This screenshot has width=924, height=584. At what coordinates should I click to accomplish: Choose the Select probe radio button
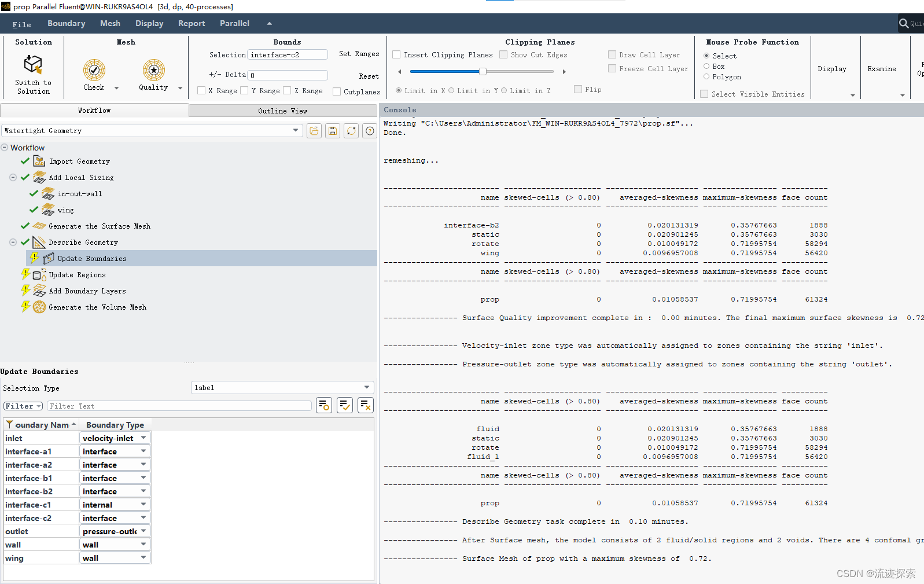click(706, 56)
